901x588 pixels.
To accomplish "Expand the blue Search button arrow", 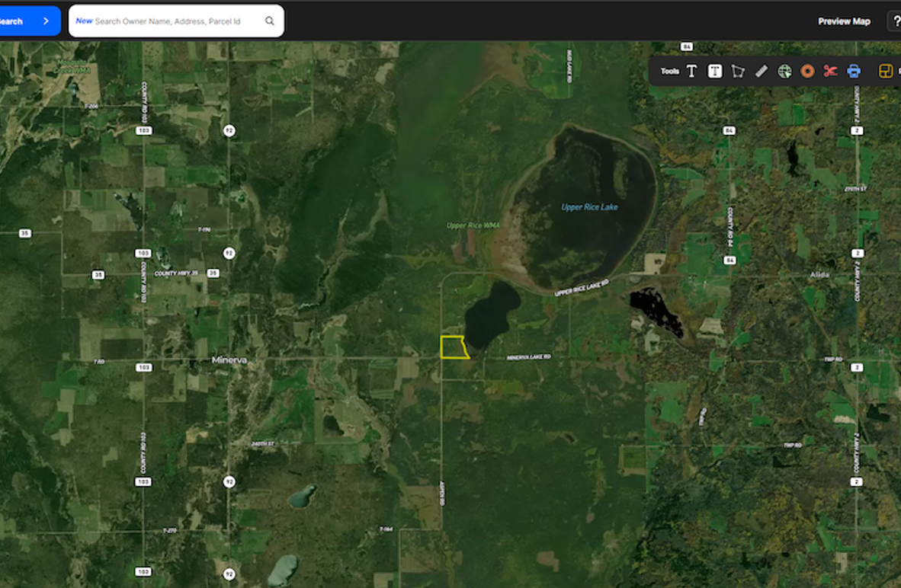I will point(46,21).
